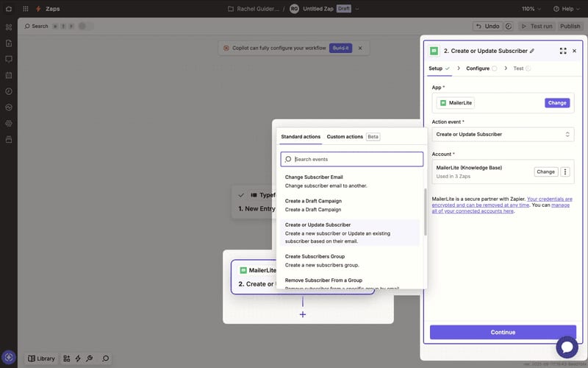Click the Search events input field

point(352,159)
